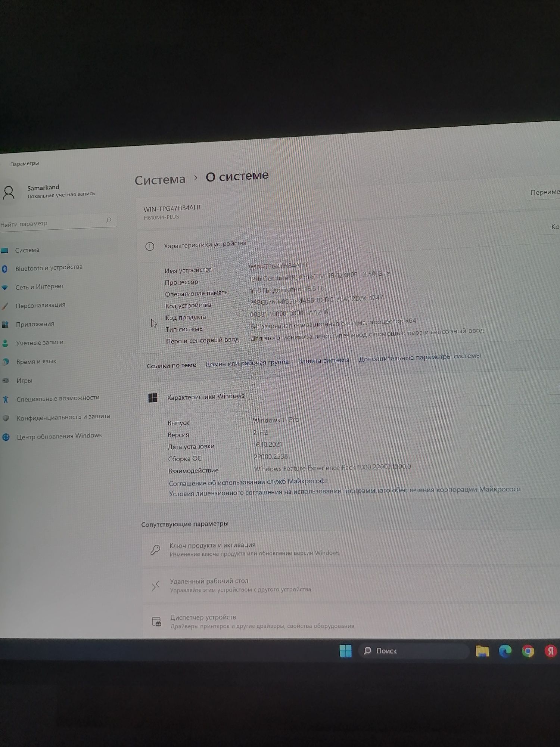Click the Система breadcrumb link

click(160, 180)
